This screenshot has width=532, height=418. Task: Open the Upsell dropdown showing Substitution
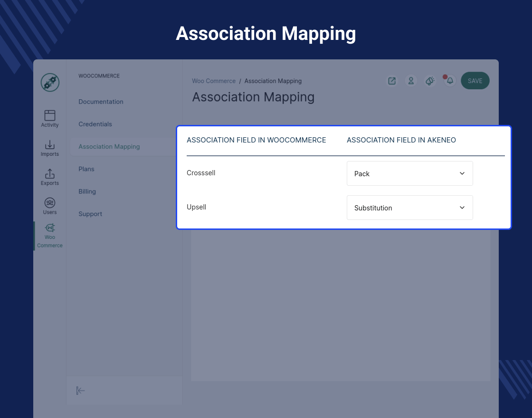[x=410, y=208]
